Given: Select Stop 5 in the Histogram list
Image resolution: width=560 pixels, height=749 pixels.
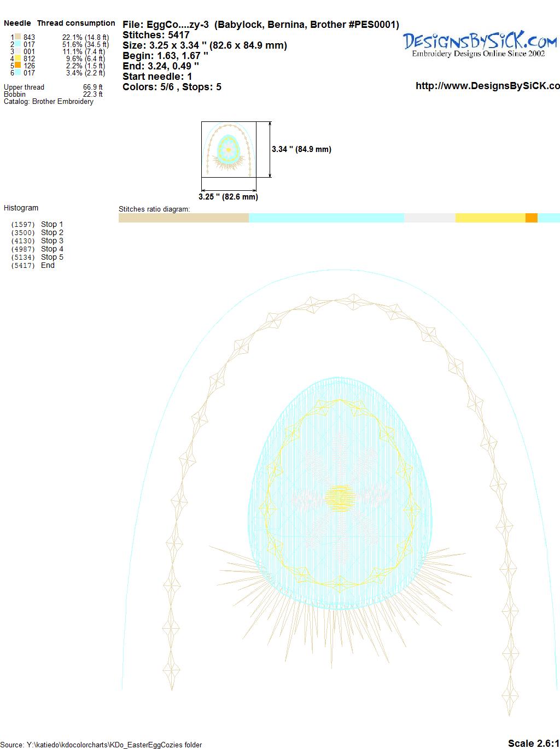Looking at the screenshot, I should coord(52,257).
